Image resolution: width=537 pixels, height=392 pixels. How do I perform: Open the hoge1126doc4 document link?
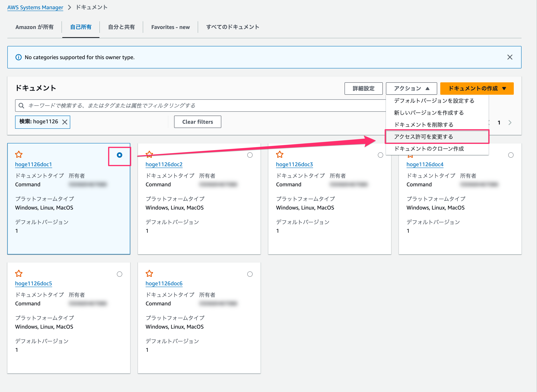[425, 164]
